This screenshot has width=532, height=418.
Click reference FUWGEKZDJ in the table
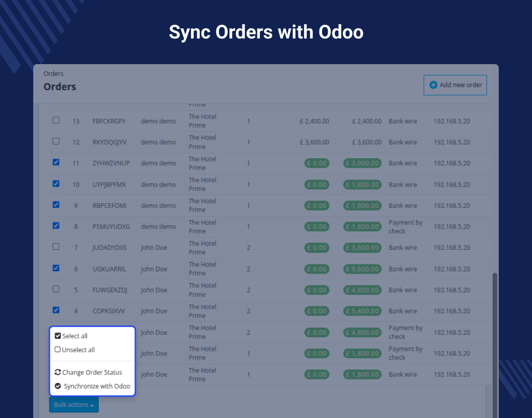coord(110,290)
